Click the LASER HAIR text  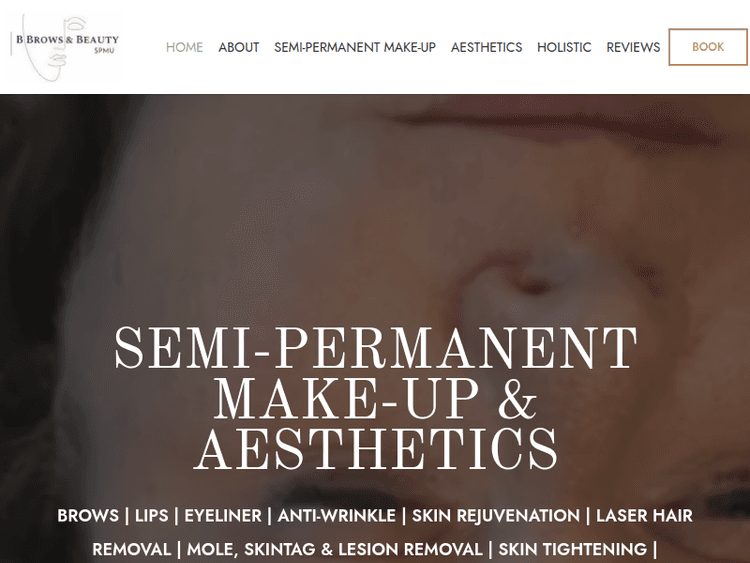[x=644, y=516]
